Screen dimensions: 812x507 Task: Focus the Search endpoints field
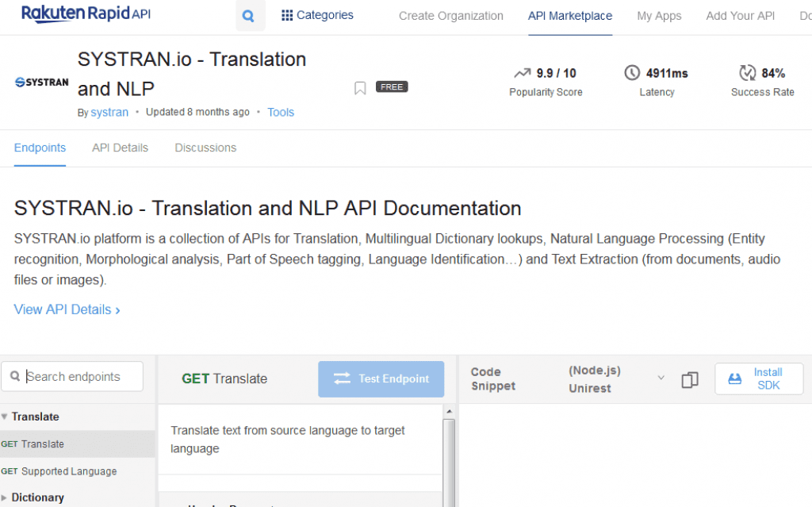(x=72, y=376)
